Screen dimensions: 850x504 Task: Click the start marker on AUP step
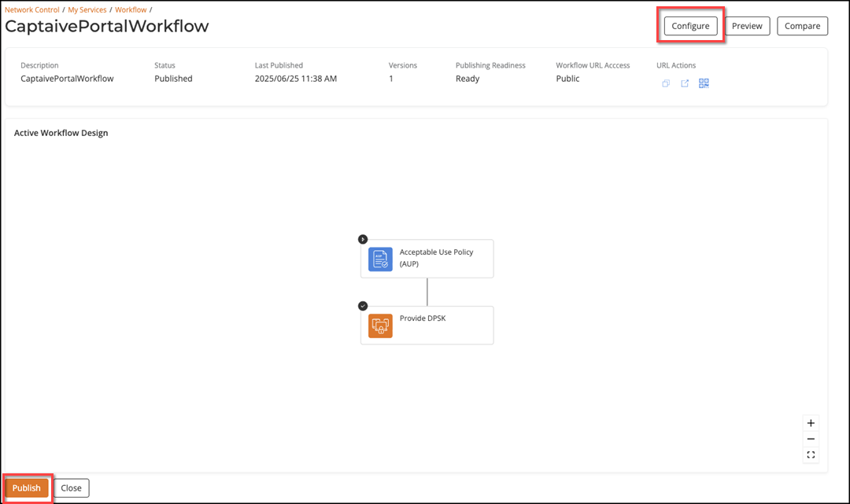[x=363, y=239]
